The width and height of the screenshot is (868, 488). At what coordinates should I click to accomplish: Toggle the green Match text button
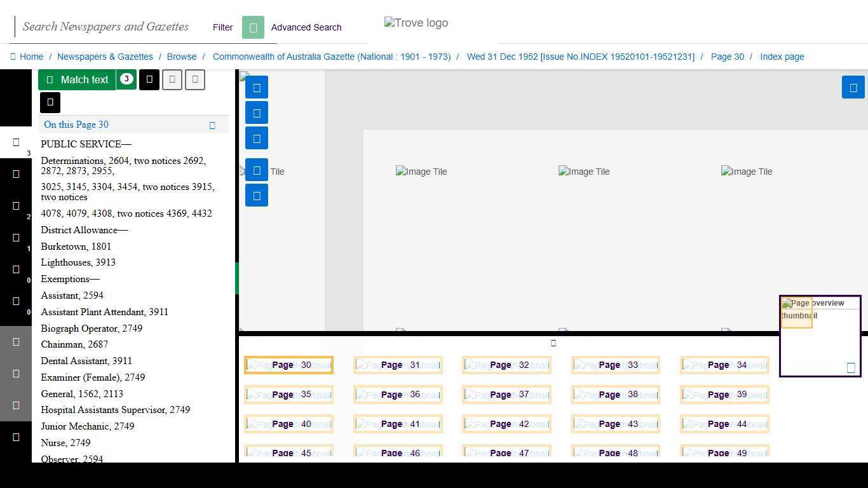pyautogui.click(x=78, y=79)
